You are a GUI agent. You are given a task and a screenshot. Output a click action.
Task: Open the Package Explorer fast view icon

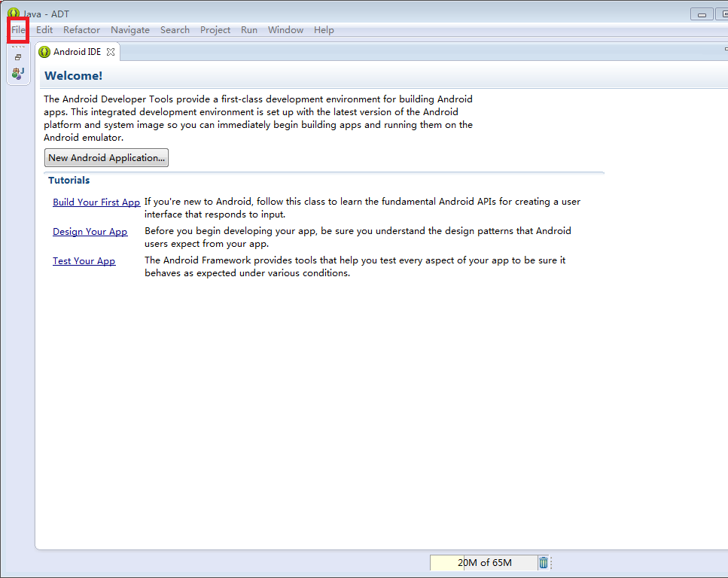18,73
